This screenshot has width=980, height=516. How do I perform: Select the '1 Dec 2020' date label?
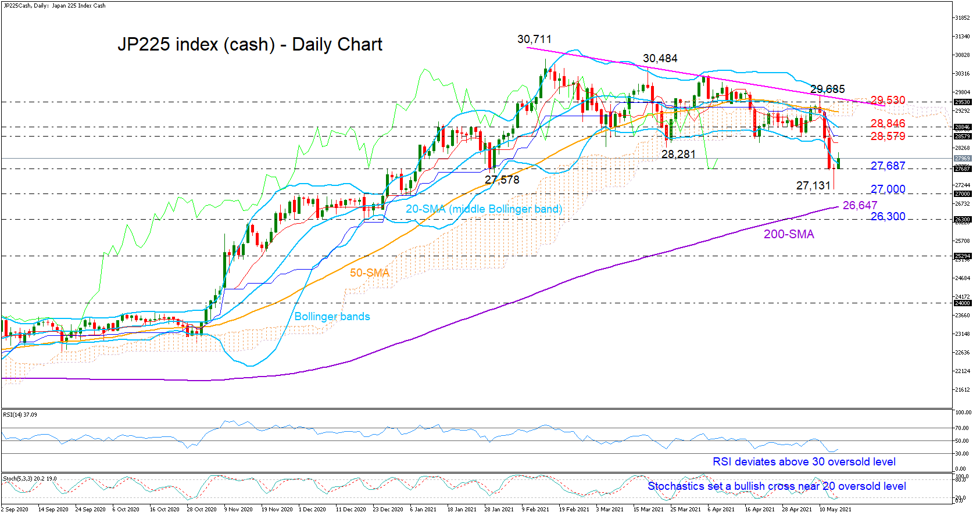[x=312, y=510]
